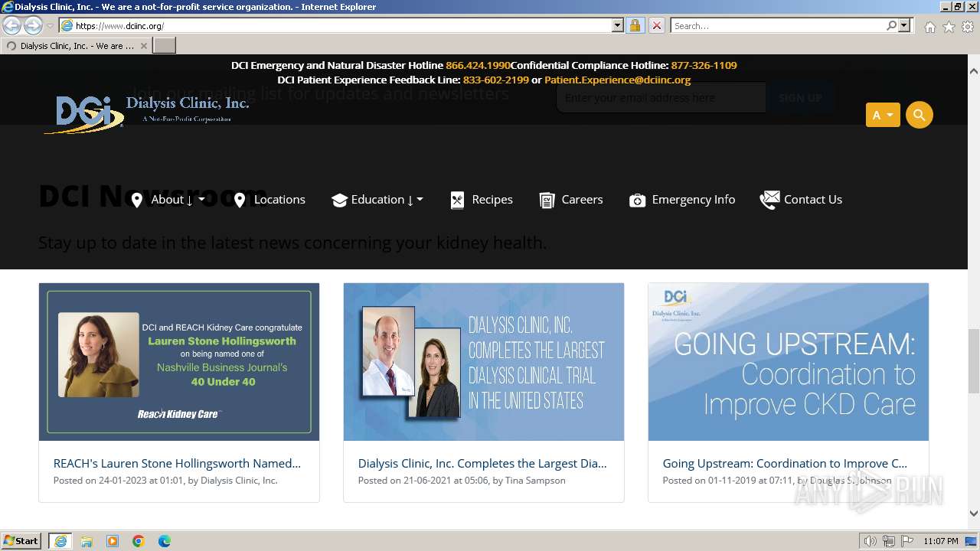
Task: Click the address bar URL field
Action: tap(342, 26)
